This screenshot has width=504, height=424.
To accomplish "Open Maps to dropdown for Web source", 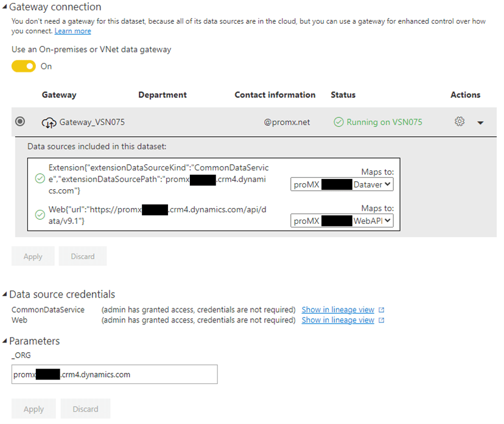I will (x=342, y=221).
